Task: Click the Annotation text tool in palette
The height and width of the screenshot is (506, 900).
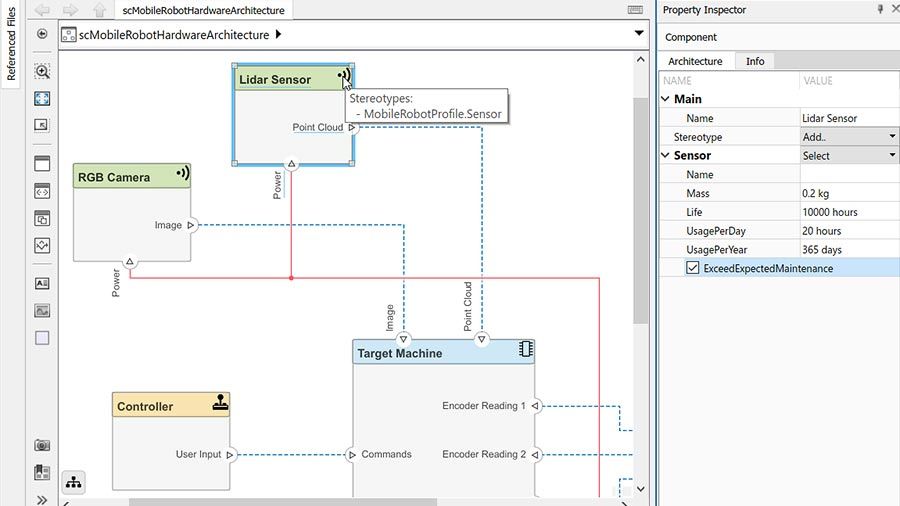Action: pyautogui.click(x=42, y=284)
